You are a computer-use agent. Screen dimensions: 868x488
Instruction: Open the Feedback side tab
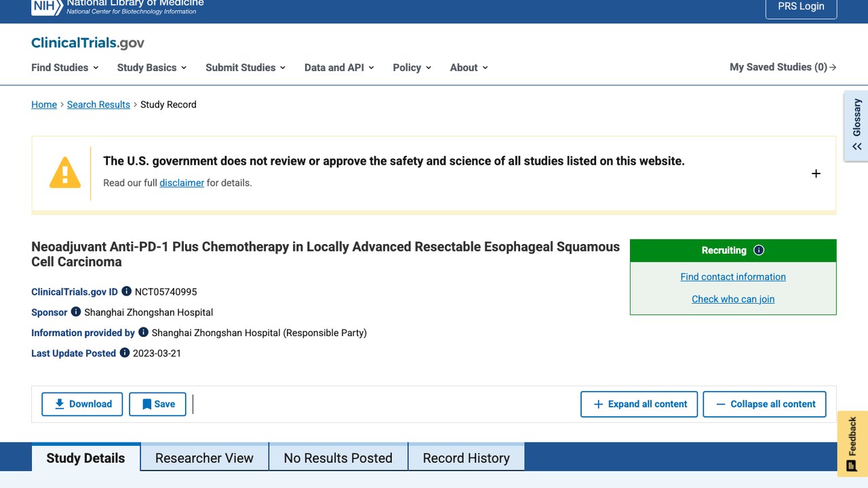pos(852,444)
